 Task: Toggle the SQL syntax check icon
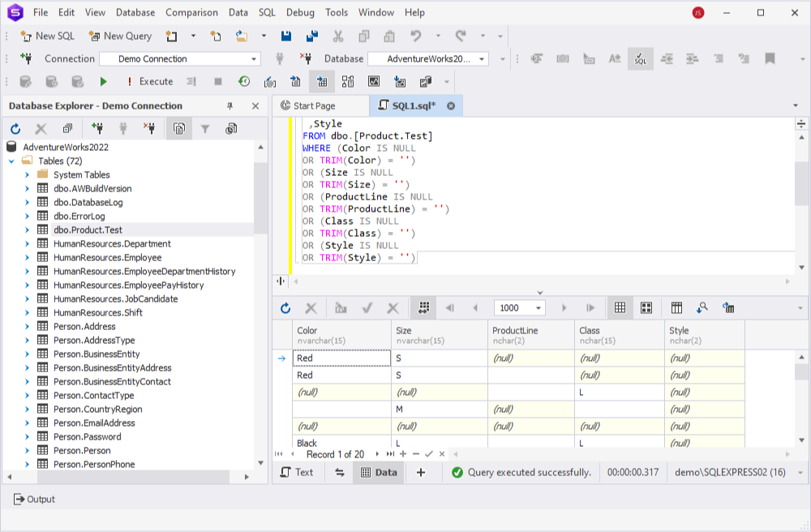641,58
